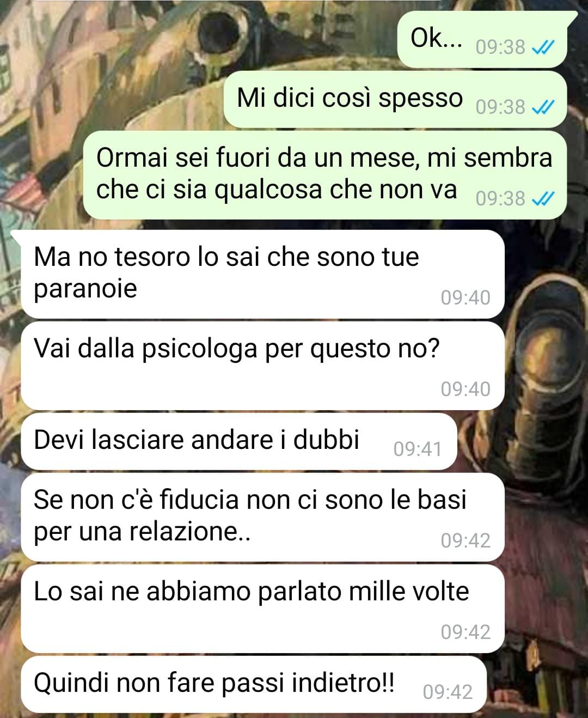Select 'Quindi non fare passi indietro!!' message
This screenshot has height=718, width=588.
(253, 684)
